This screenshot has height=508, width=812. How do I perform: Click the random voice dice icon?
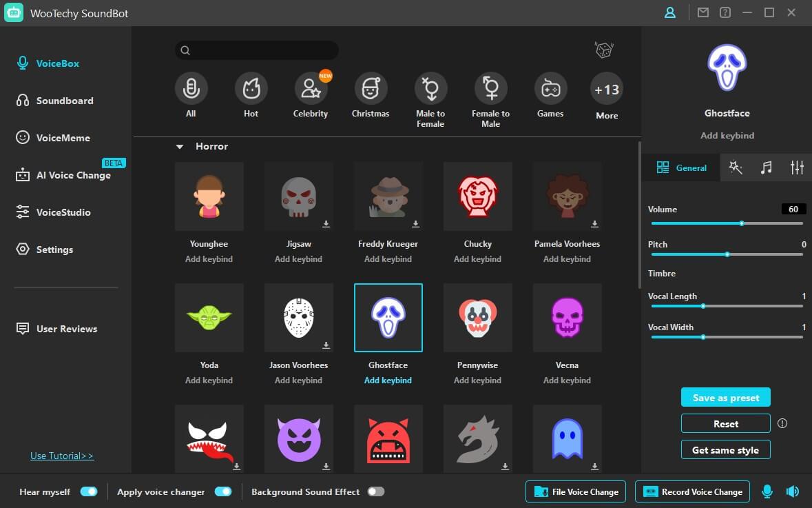[604, 50]
